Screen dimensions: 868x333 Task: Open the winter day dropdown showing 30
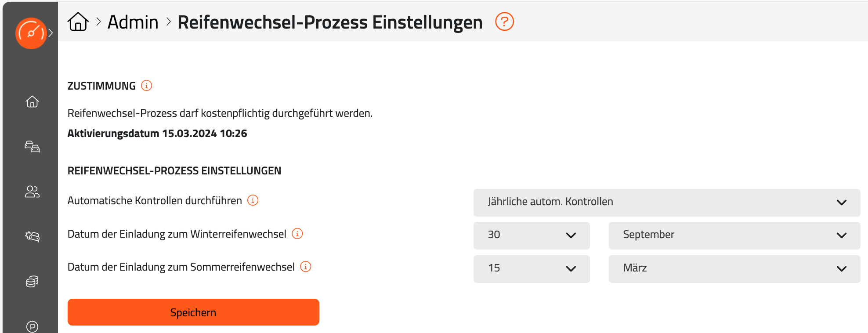point(532,235)
